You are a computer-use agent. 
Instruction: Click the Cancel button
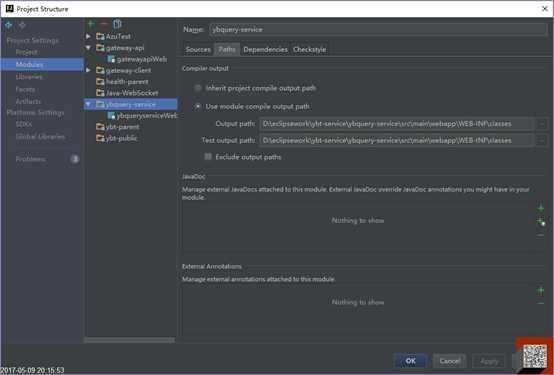tap(449, 361)
